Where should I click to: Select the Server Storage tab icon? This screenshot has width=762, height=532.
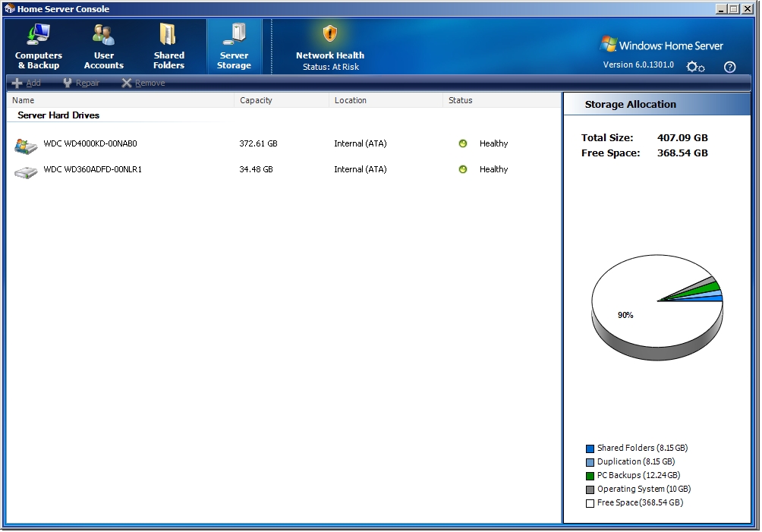(235, 34)
